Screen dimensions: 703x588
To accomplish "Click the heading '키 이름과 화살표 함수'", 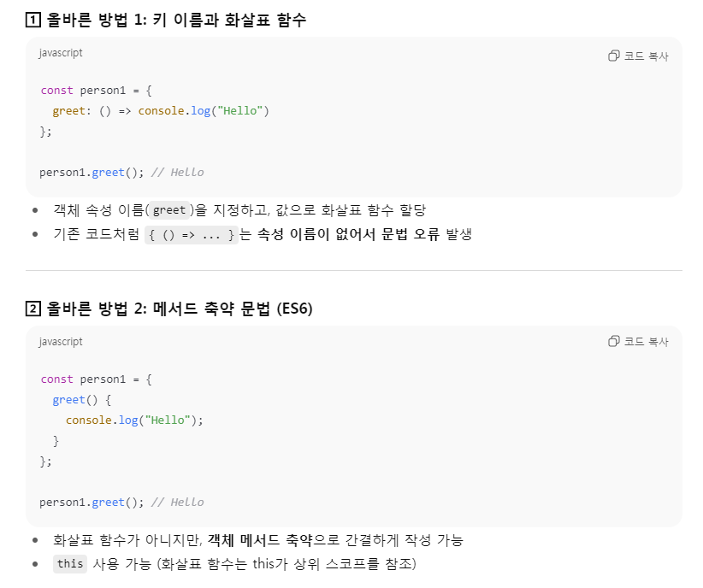I will [x=229, y=20].
